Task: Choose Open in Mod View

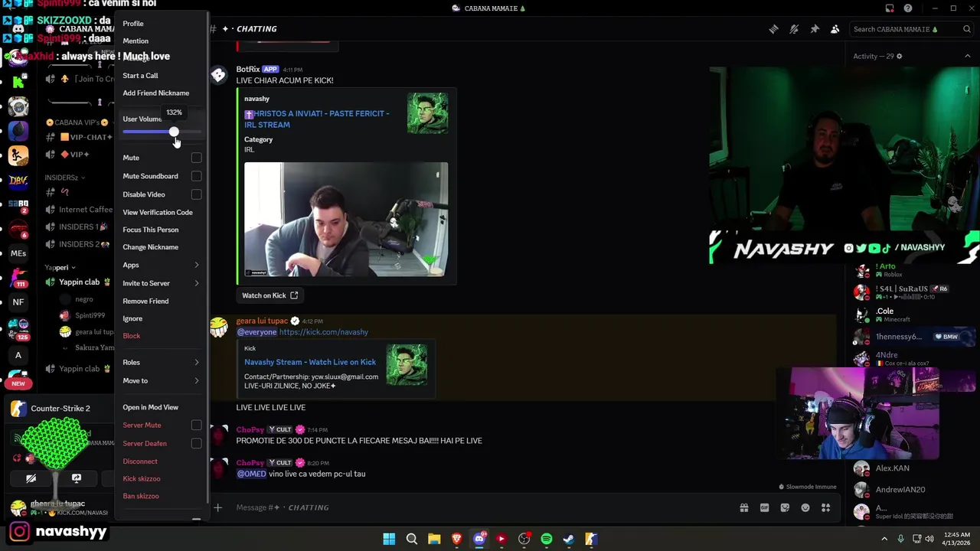Action: point(150,407)
